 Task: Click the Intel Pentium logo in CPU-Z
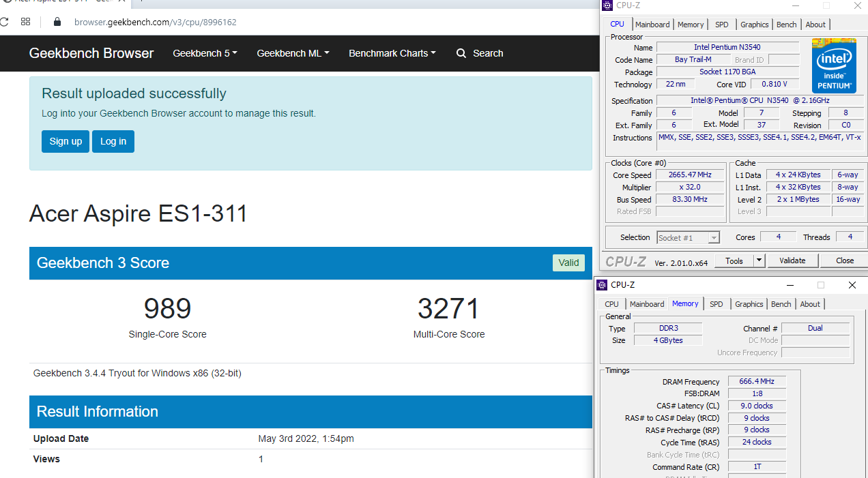coord(834,66)
